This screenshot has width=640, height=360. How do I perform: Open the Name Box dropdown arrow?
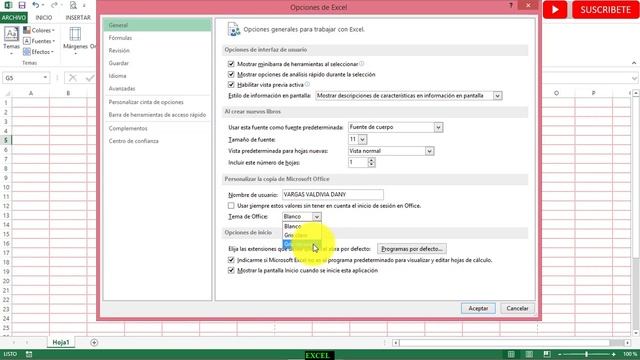tap(45, 78)
